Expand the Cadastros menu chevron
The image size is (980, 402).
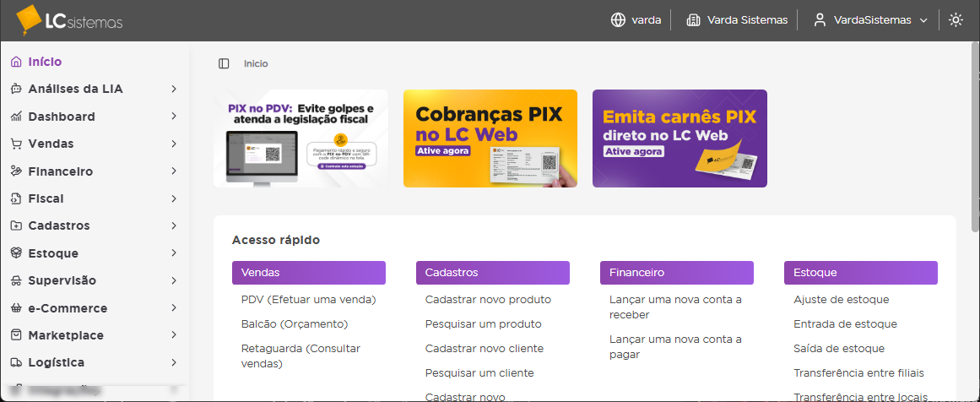pos(174,225)
